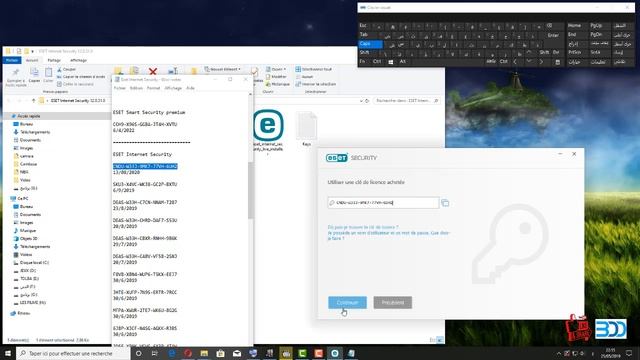Click Inverser la sélection in ribbon
The height and width of the screenshot is (360, 640).
316,84
